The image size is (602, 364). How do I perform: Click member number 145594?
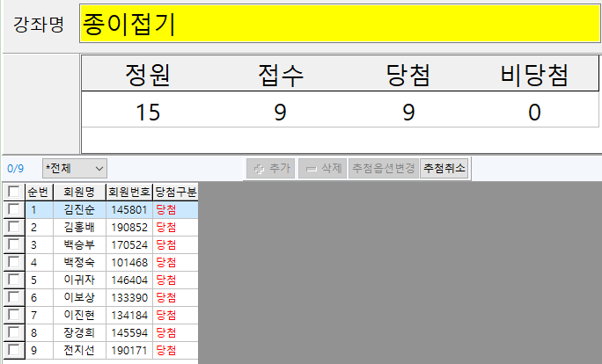click(x=129, y=333)
